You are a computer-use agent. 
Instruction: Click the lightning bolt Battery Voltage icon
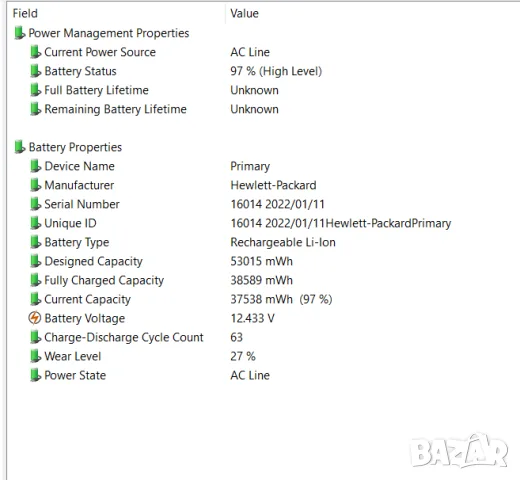coord(35,318)
